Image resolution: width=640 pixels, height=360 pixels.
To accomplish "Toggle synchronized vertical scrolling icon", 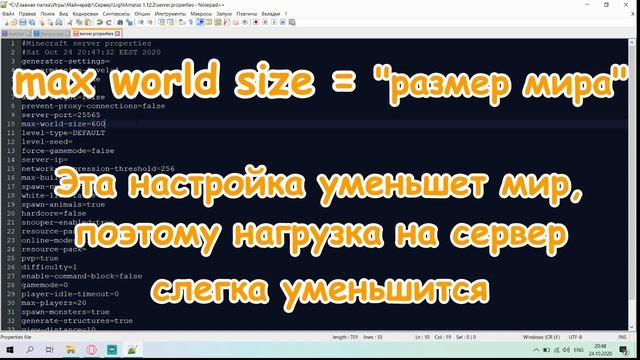I will 162,22.
